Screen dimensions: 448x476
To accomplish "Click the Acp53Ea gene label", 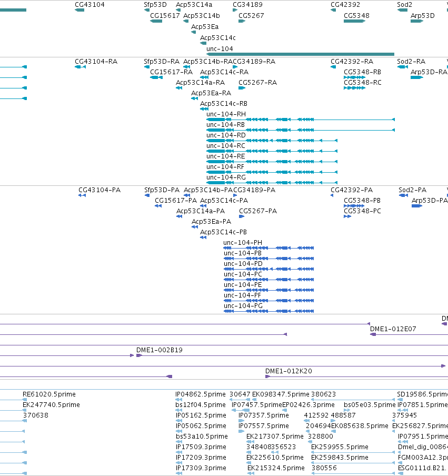I will (205, 27).
